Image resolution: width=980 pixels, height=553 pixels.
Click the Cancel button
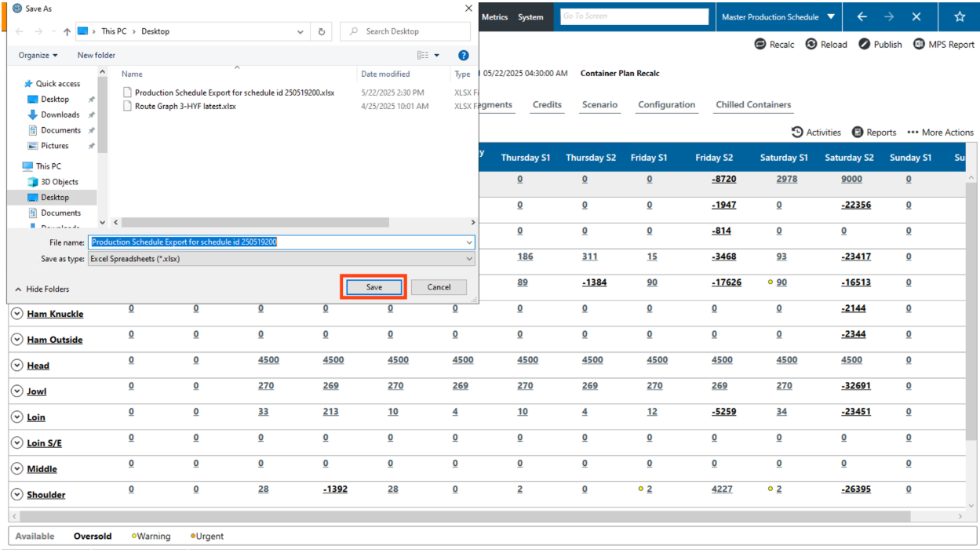pyautogui.click(x=439, y=287)
